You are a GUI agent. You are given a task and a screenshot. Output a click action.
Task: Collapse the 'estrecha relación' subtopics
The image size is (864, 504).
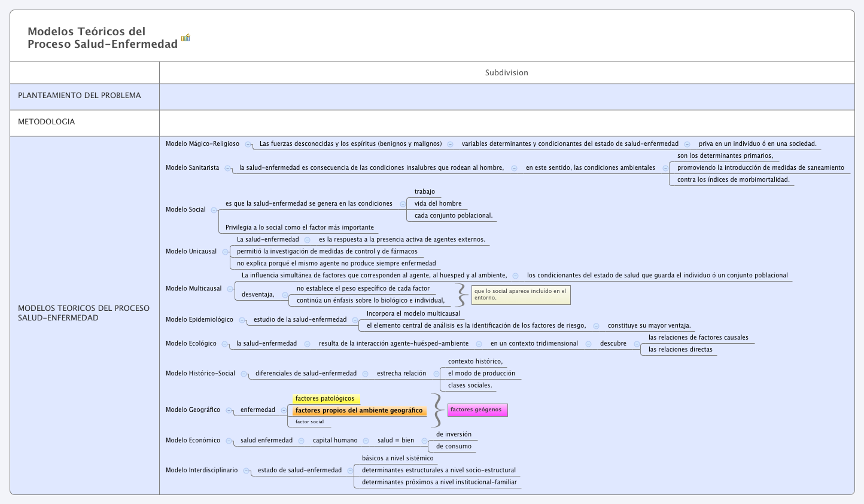436,374
